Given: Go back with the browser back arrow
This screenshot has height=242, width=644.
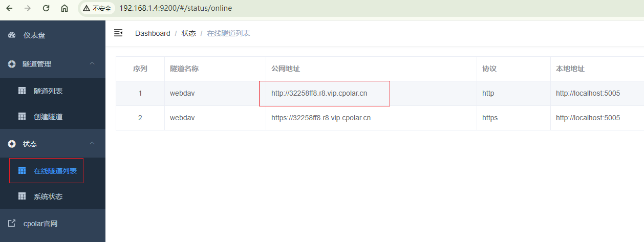Looking at the screenshot, I should pyautogui.click(x=9, y=8).
